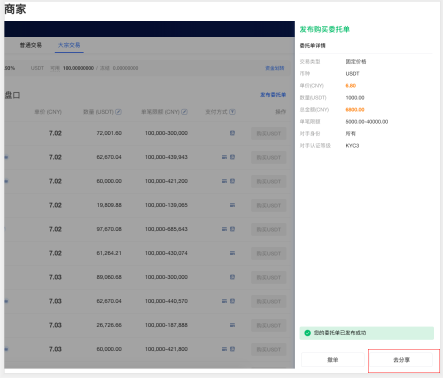Click the quantity value 1000.00
This screenshot has width=443, height=378.
click(355, 98)
